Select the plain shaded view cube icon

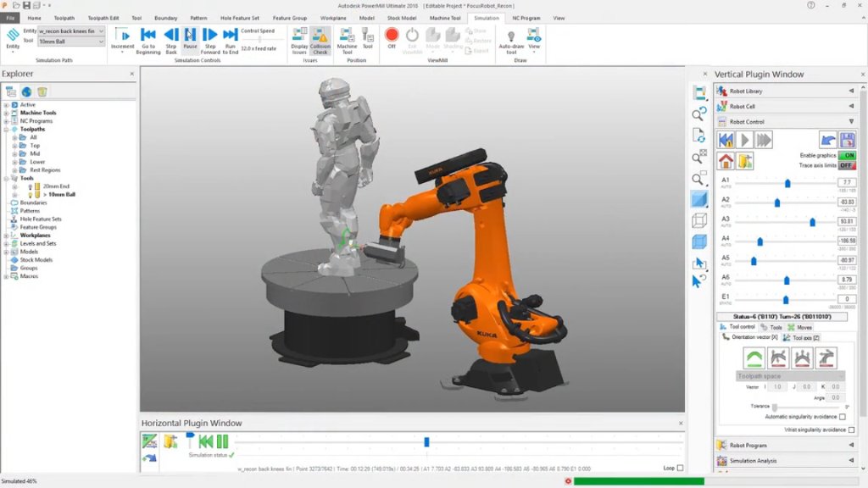(x=699, y=199)
